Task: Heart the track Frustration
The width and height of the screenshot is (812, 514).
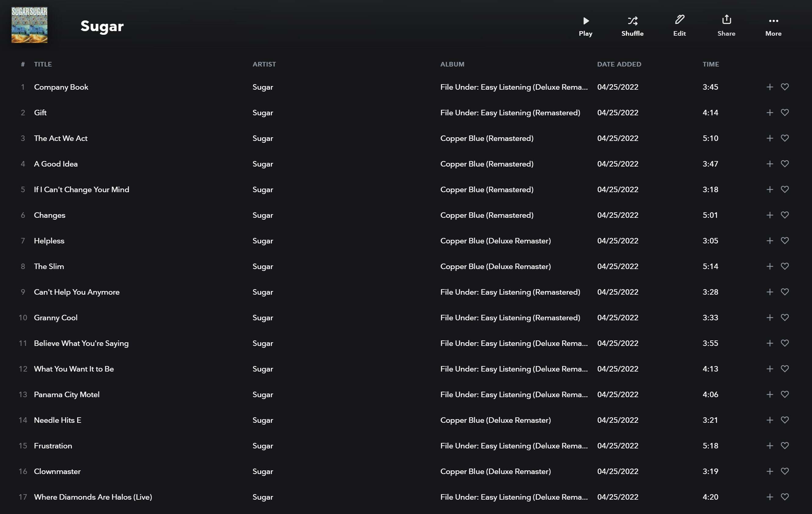Action: 785,446
